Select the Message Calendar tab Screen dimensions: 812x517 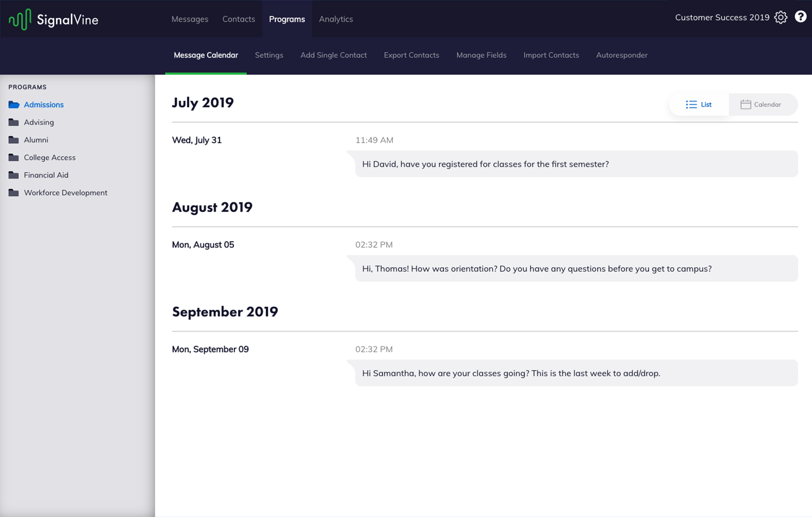tap(206, 55)
